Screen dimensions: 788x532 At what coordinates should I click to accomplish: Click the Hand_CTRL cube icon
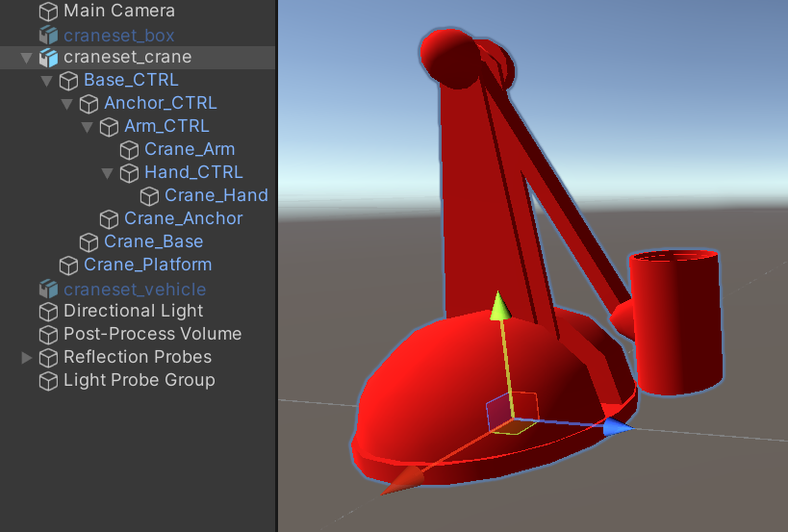(x=129, y=173)
